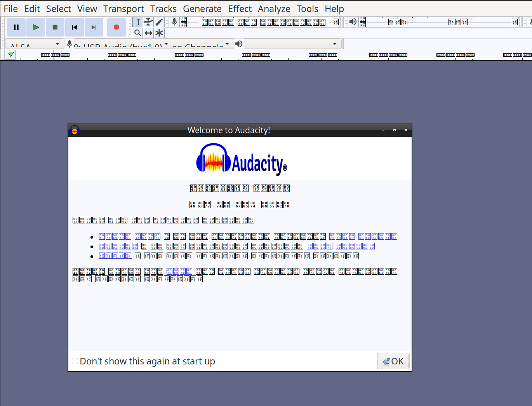Click OK in the Welcome to Audacity dialog
The image size is (532, 406).
pos(393,361)
